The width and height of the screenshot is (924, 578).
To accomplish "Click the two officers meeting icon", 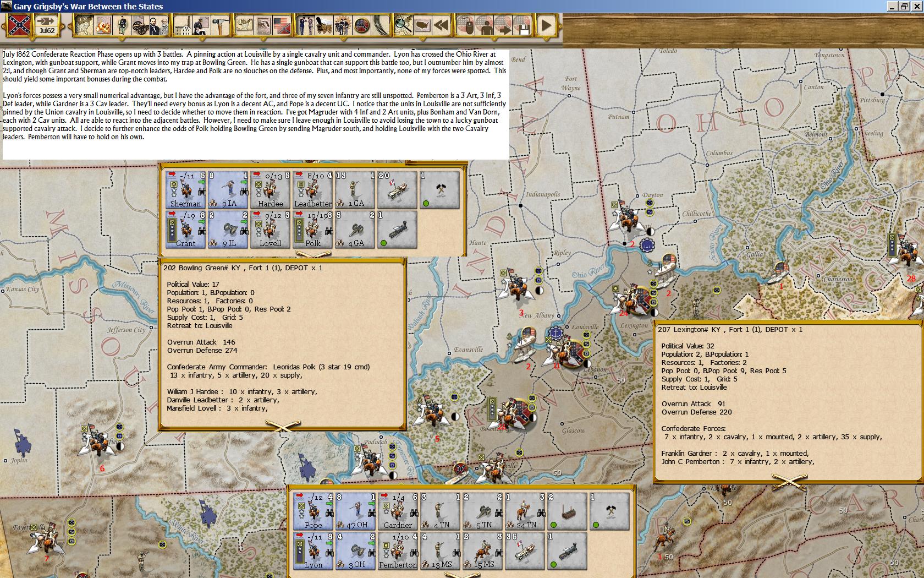I will pos(306,25).
